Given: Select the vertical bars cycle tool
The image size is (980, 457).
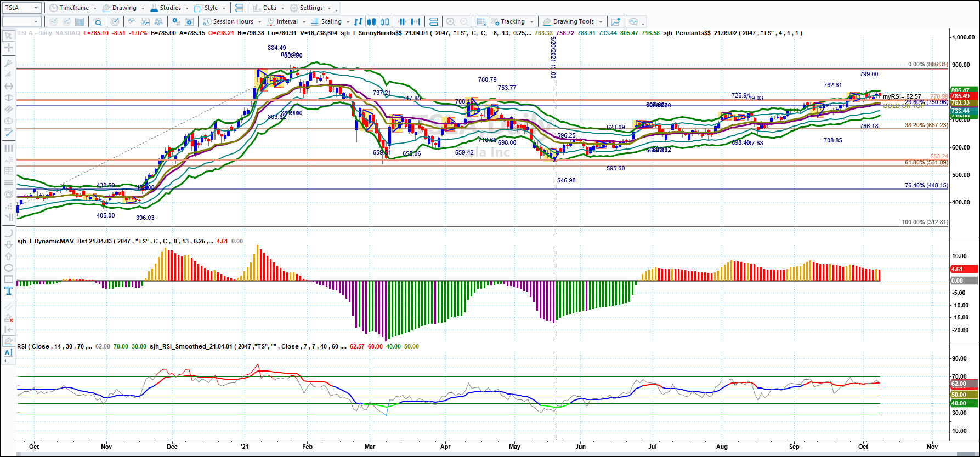Looking at the screenshot, I should click(x=8, y=148).
